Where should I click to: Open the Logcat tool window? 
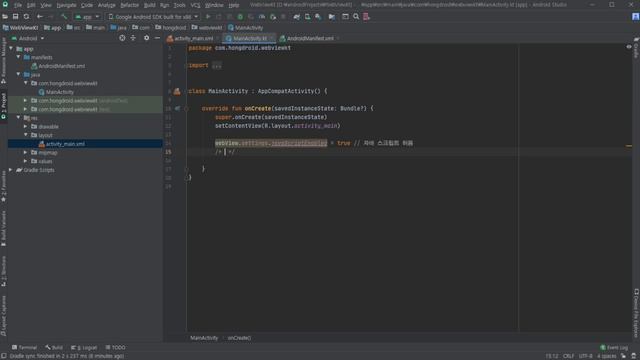click(84, 348)
